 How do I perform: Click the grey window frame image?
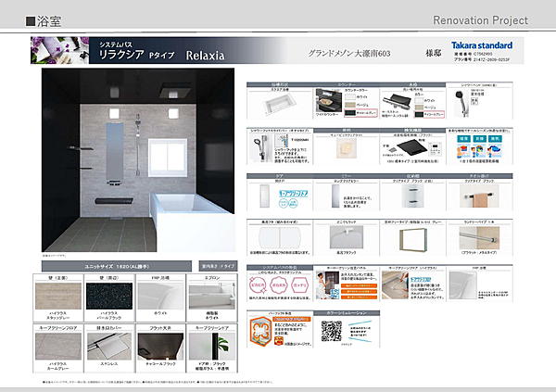pos(413,240)
